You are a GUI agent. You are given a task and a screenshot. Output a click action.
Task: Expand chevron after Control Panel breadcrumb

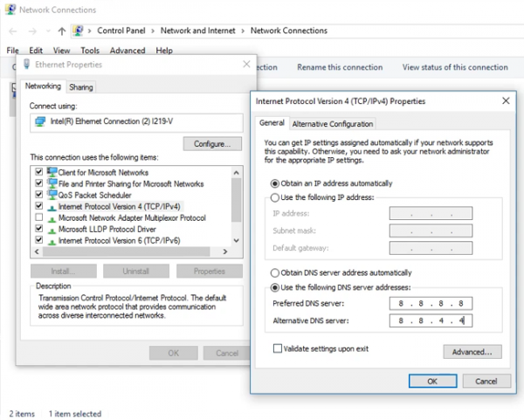click(153, 31)
